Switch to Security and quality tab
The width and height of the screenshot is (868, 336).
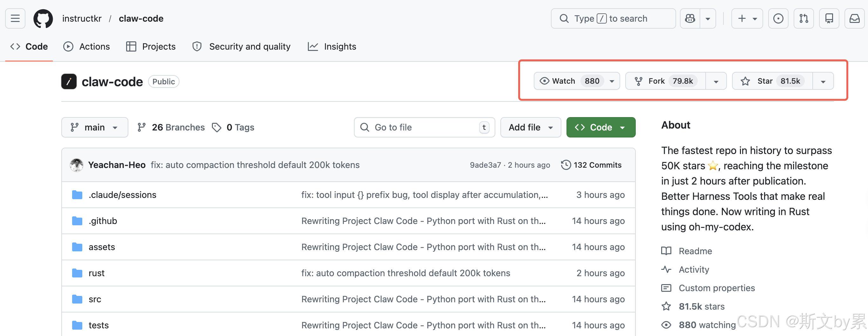[x=241, y=46]
